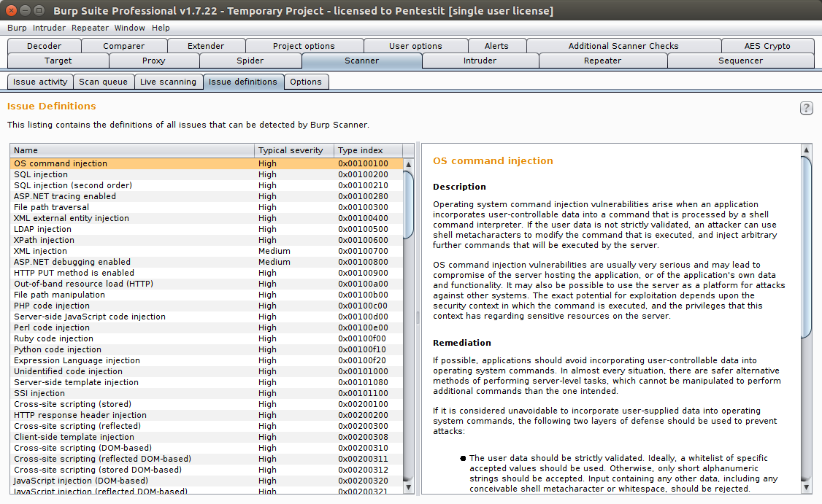Open the Live scanning tab

pyautogui.click(x=169, y=82)
